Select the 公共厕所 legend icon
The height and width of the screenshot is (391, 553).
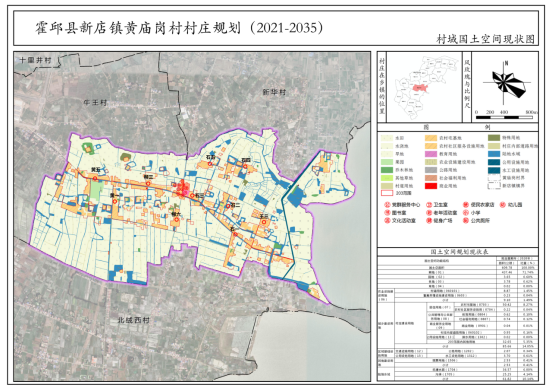pos(466,221)
